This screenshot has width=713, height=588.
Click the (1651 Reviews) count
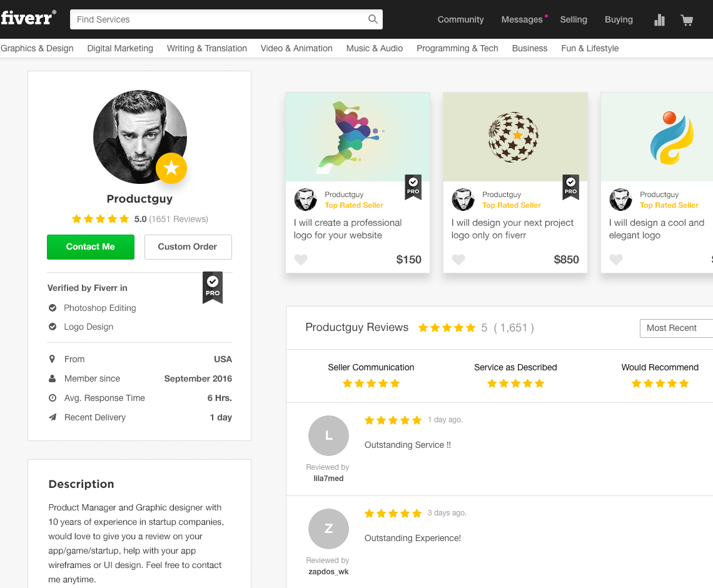pos(178,219)
